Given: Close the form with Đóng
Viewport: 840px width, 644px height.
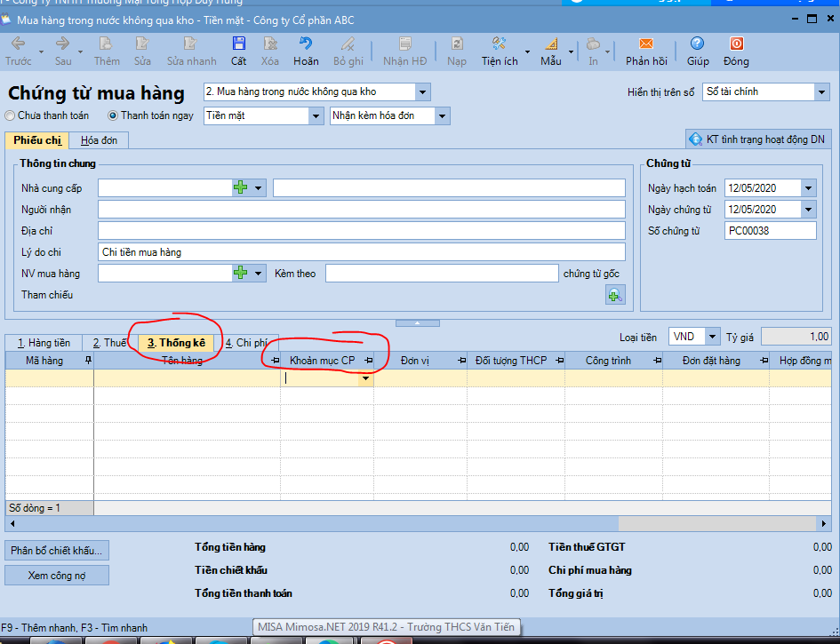Looking at the screenshot, I should point(736,52).
